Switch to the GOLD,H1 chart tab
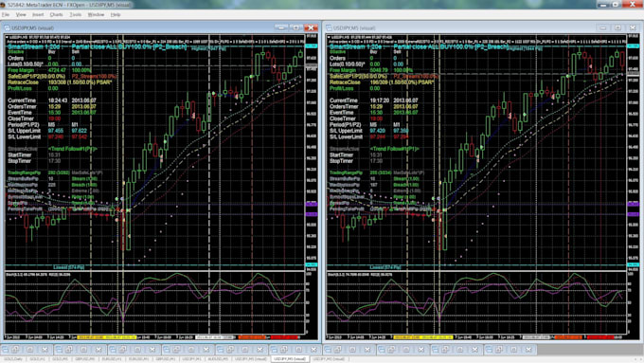Viewport: 644px width, 363px height. [x=37, y=359]
